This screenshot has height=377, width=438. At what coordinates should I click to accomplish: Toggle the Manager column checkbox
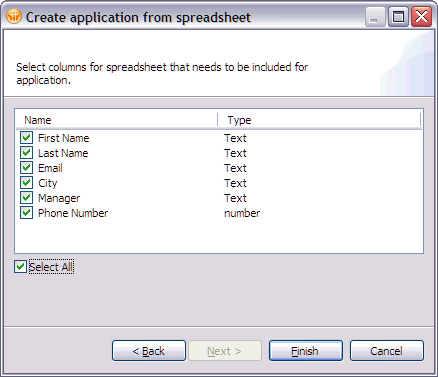(26, 198)
